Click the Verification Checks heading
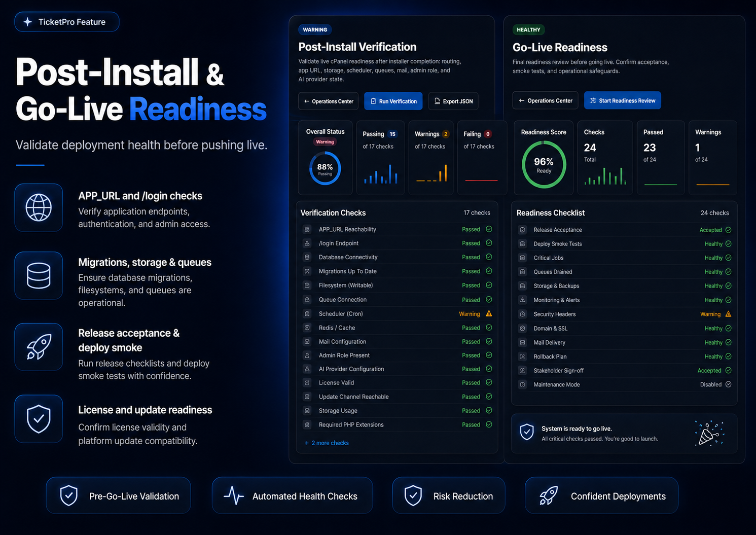The height and width of the screenshot is (535, 756). click(333, 213)
